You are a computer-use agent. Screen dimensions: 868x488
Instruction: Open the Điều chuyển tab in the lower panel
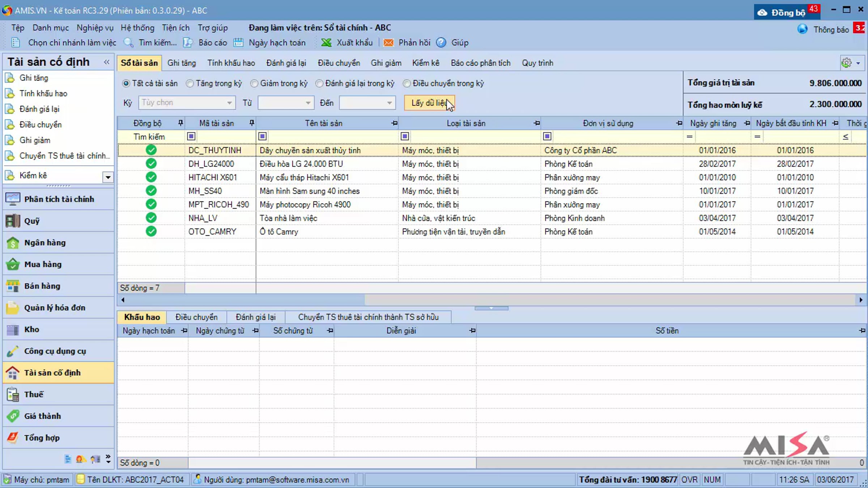(196, 317)
